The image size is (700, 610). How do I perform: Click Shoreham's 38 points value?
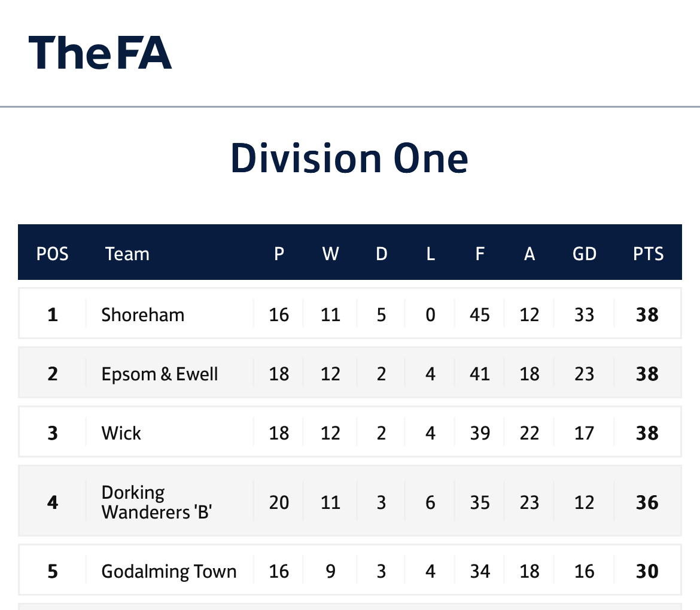pyautogui.click(x=647, y=315)
